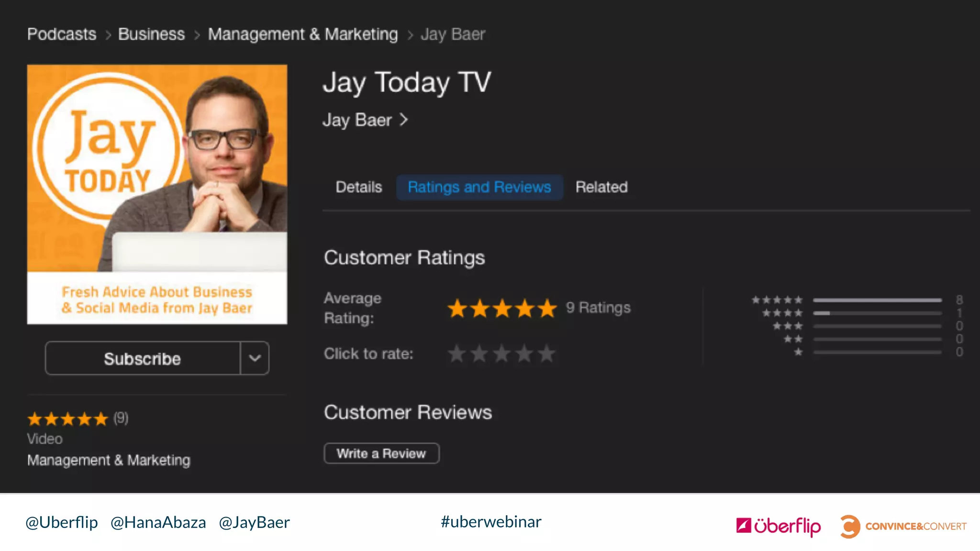This screenshot has width=980, height=551.
Task: Click the Jay Today TV title
Action: click(x=407, y=83)
